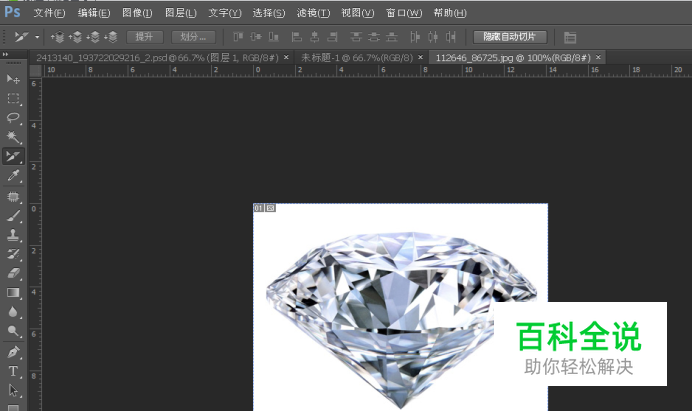This screenshot has width=692, height=411.
Task: Select the Lasso tool
Action: tap(13, 117)
